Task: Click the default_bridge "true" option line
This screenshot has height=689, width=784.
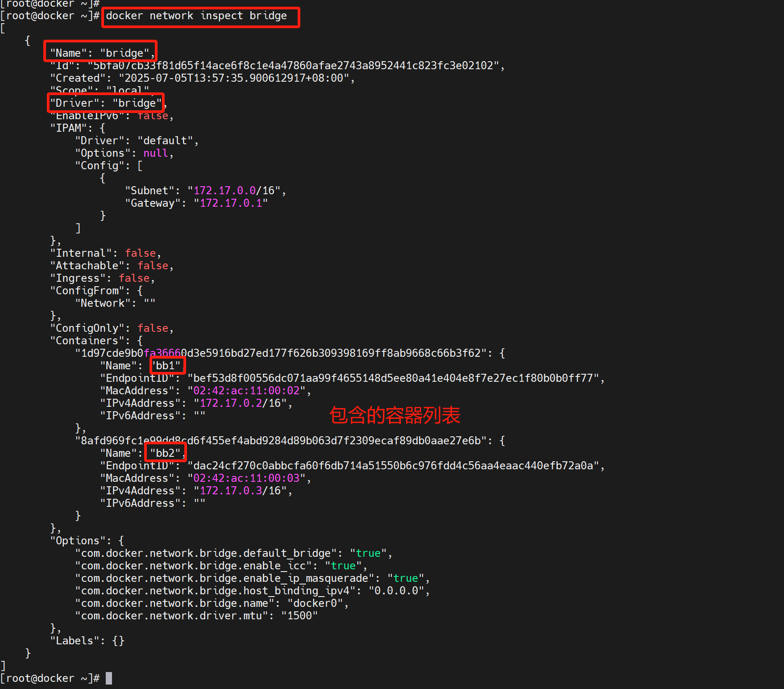Action: click(233, 553)
